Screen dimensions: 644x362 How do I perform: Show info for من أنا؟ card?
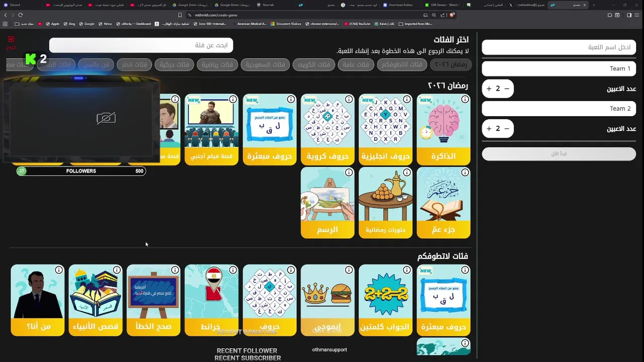click(x=59, y=270)
